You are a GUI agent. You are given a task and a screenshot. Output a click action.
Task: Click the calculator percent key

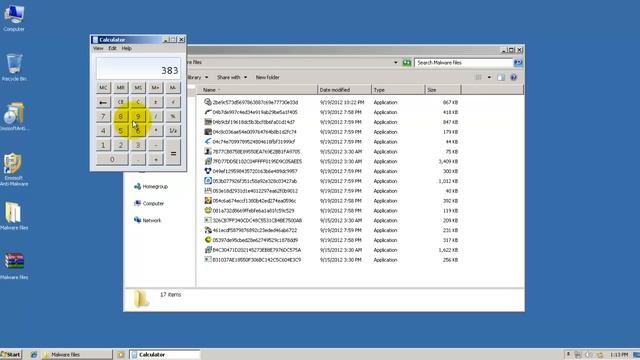(173, 116)
